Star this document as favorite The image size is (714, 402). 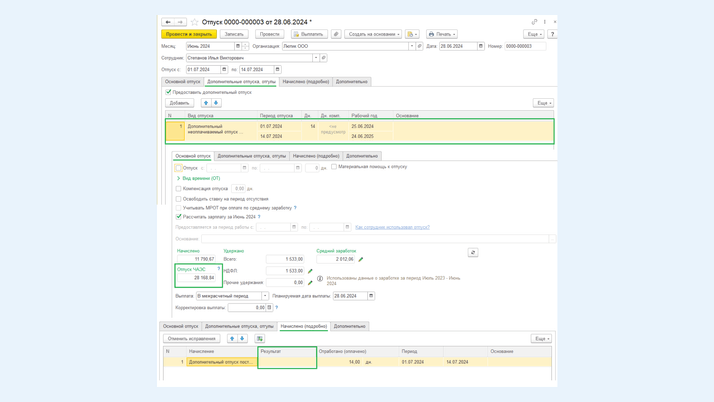pyautogui.click(x=194, y=22)
